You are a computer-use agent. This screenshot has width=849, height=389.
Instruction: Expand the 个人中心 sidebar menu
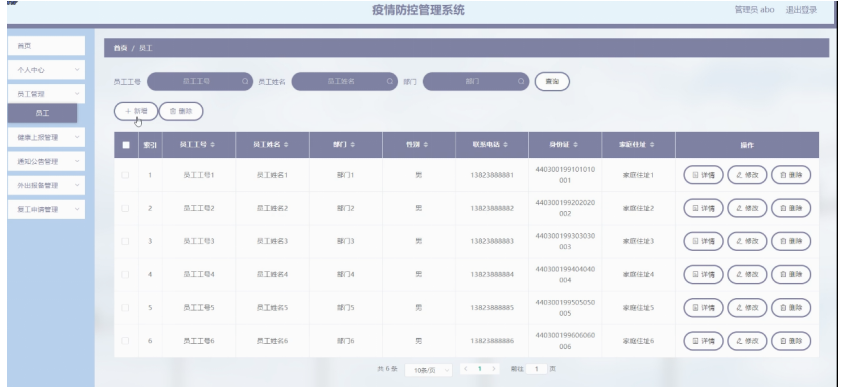point(47,70)
